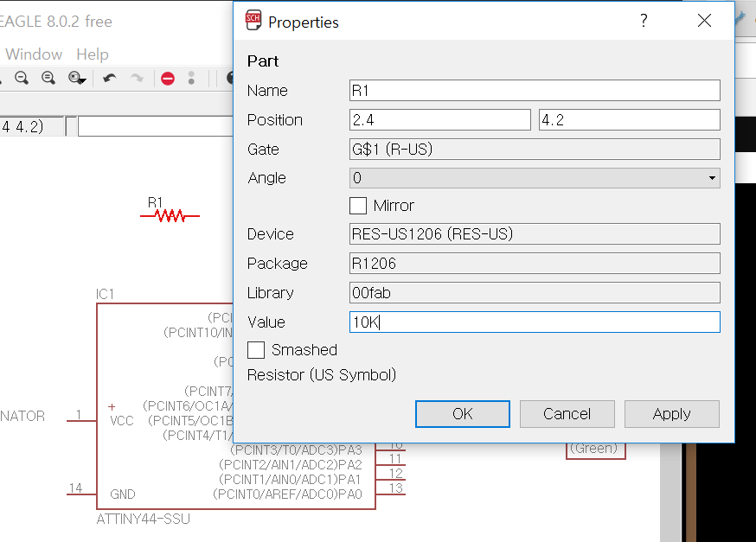The image size is (756, 542).
Task: Click the zoom in magnifier icon
Action: tap(48, 78)
